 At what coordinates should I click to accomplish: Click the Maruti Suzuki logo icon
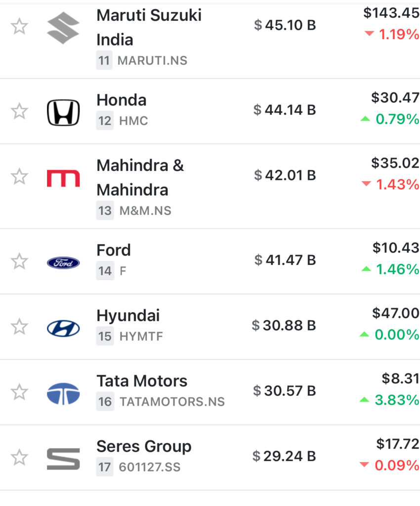[63, 27]
